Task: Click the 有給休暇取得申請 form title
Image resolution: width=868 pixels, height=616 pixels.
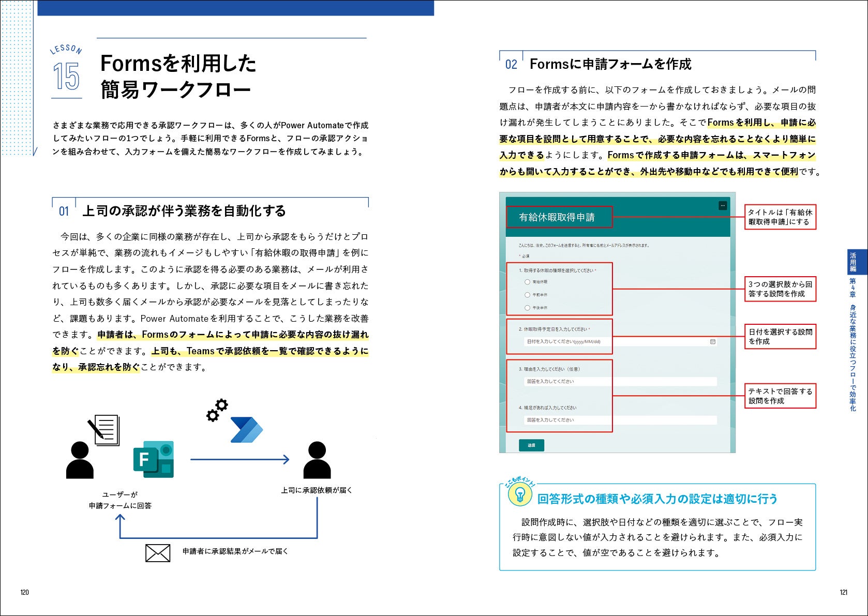Action: [x=557, y=217]
